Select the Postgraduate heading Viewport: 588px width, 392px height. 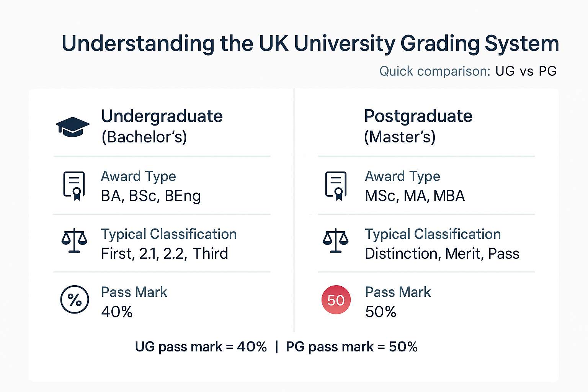(x=418, y=116)
